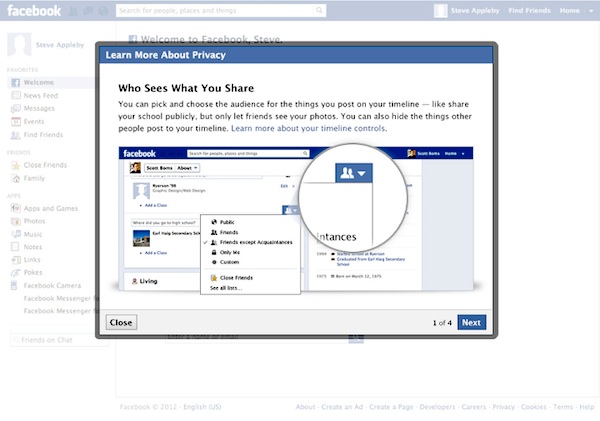Click the Apps and Games icon

point(16,208)
